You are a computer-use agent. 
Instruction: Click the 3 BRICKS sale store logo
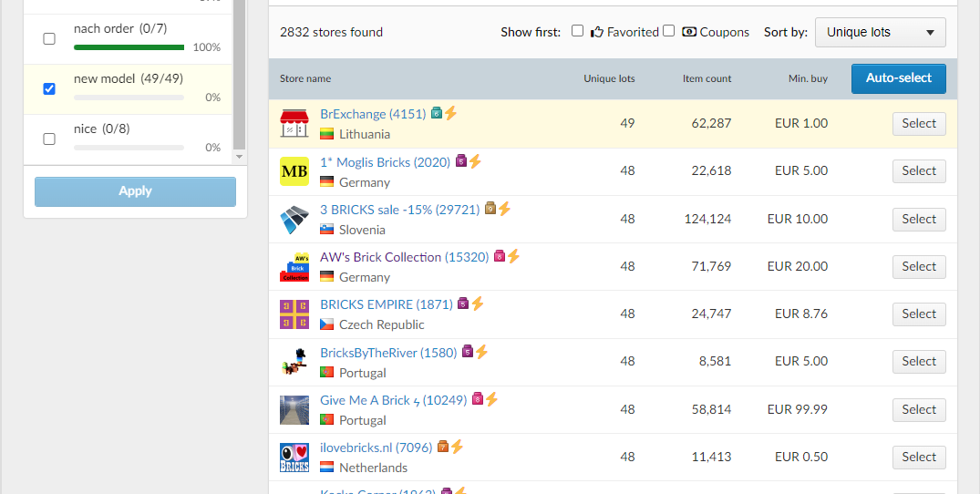[x=294, y=220]
